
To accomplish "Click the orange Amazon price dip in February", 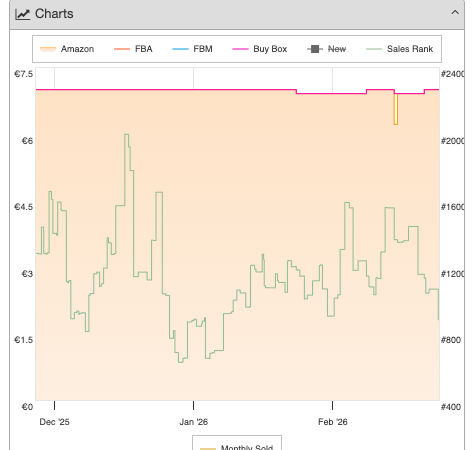I will [x=396, y=109].
